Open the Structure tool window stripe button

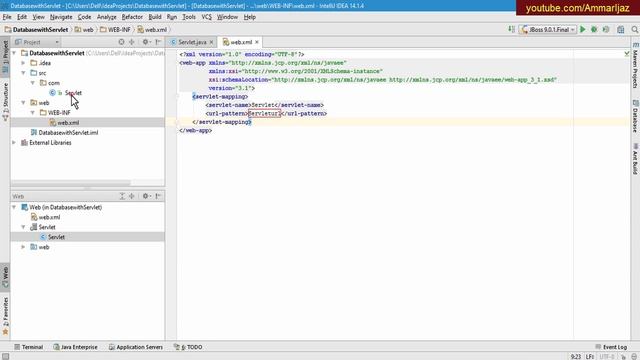(5, 101)
